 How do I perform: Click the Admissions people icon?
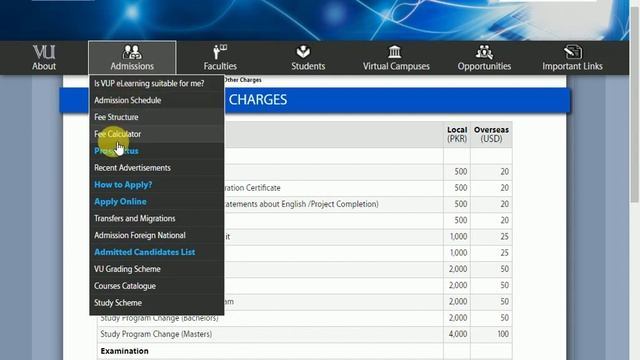pos(132,52)
